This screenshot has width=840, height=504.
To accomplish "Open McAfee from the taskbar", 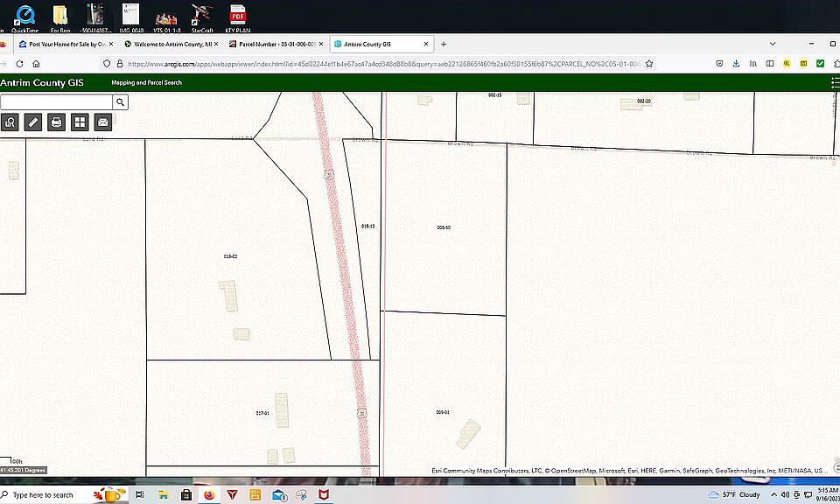I will point(324,495).
